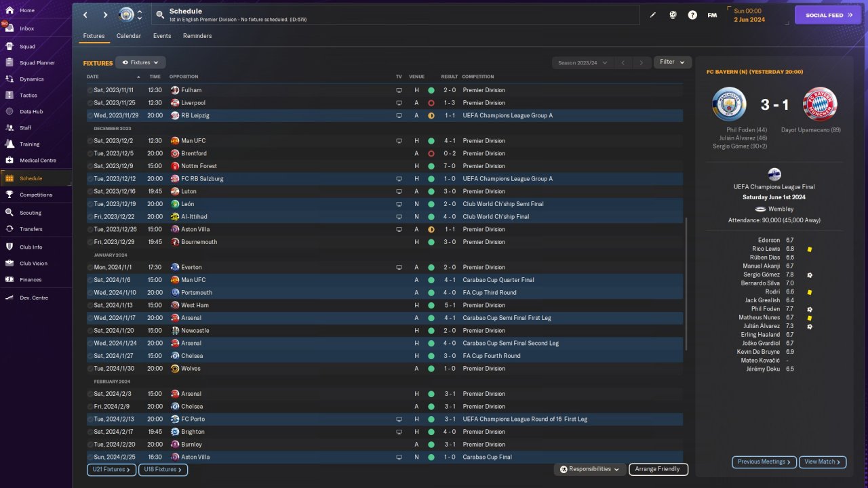Toggle the reminder circle for Fulham fixture
This screenshot has width=868, height=488.
[x=90, y=90]
